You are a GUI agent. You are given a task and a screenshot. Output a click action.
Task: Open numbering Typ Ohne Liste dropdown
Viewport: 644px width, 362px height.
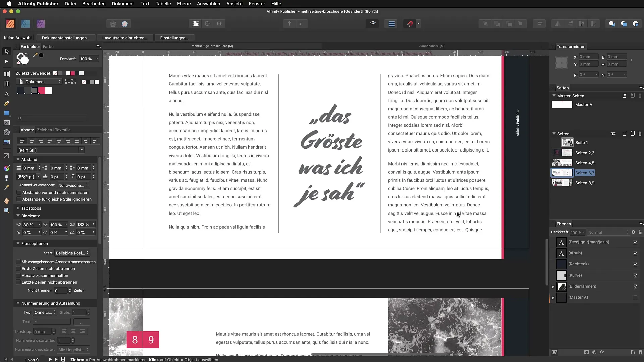pyautogui.click(x=45, y=312)
